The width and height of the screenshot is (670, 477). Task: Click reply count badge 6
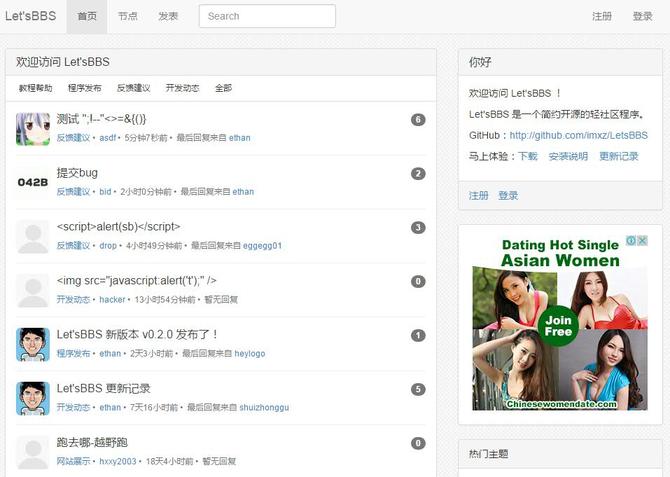tap(418, 120)
